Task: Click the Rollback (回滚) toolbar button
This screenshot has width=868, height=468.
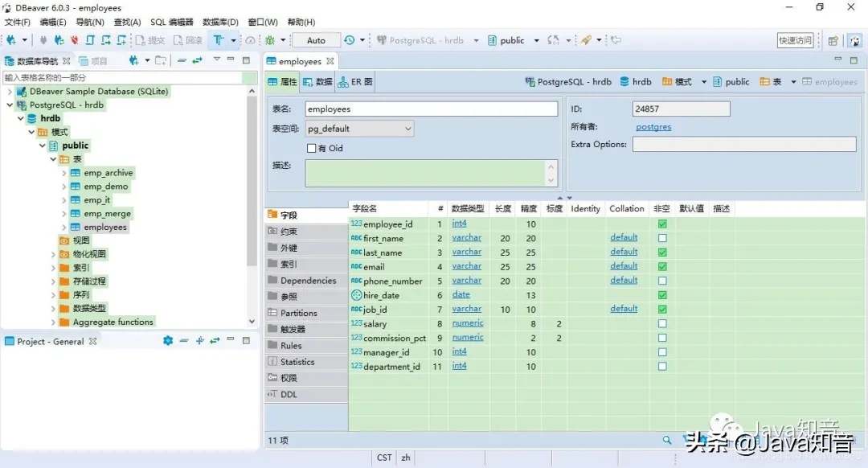Action: [188, 40]
